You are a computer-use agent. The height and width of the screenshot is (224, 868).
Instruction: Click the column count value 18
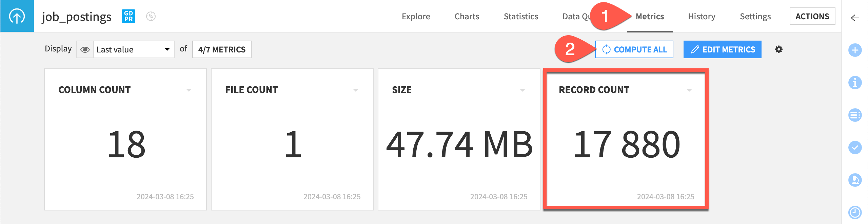[126, 144]
